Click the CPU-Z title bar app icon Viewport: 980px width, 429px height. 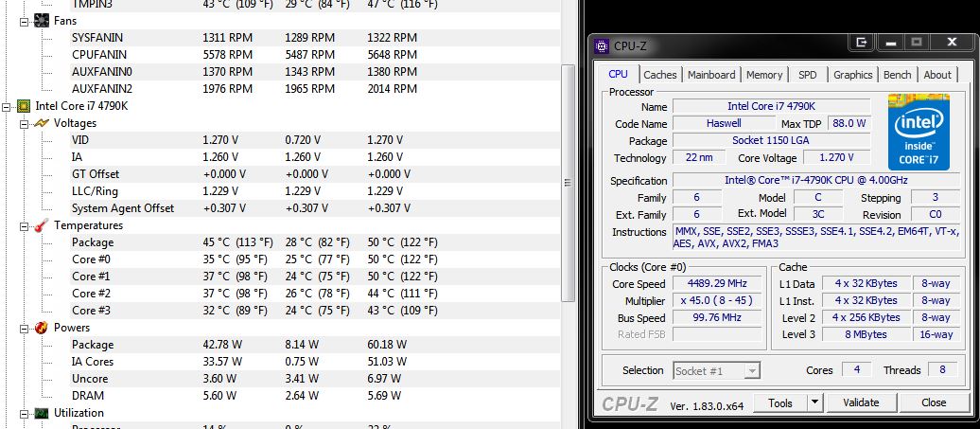point(602,45)
